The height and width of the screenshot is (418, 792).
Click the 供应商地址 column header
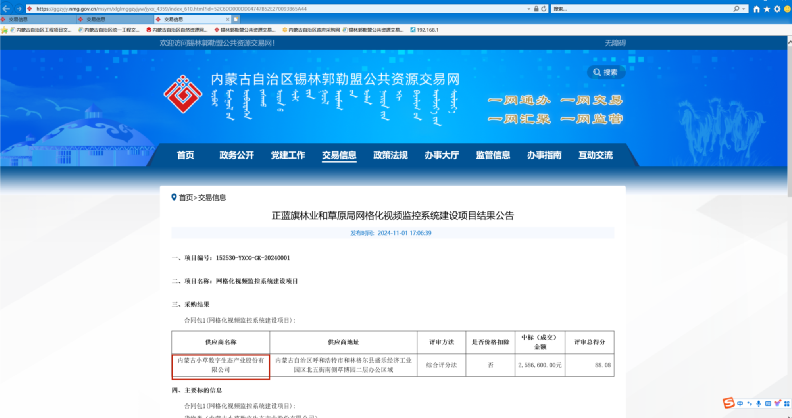(x=343, y=342)
